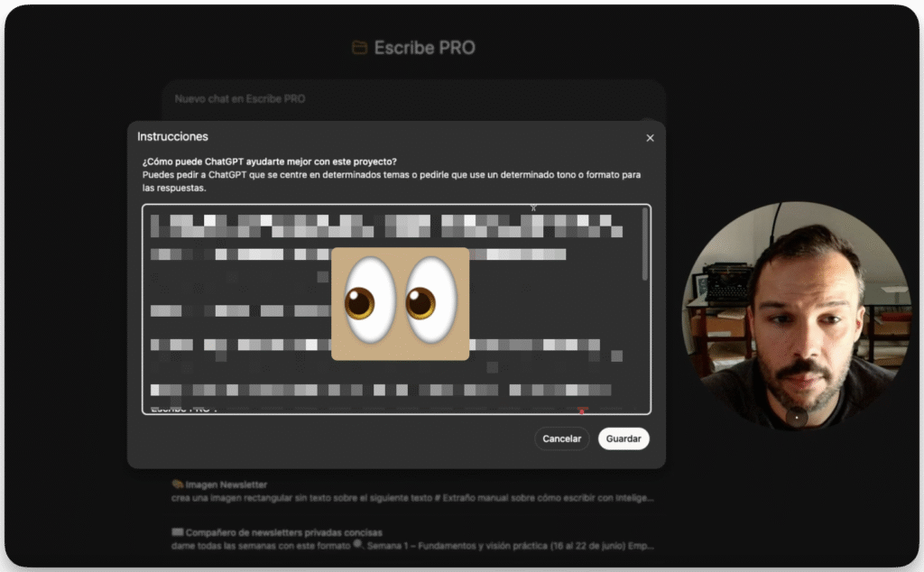Click the small control dot under webcam
Screen dimensions: 924x572
(797, 417)
